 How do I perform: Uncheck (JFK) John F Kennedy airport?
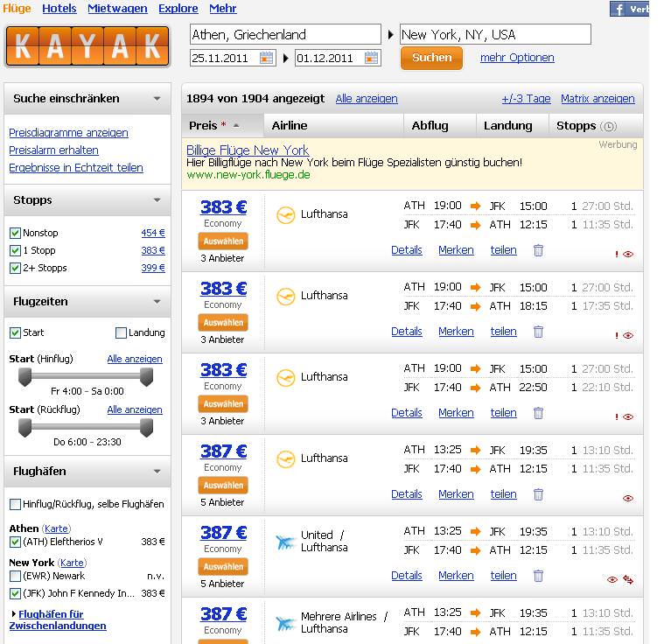[x=15, y=594]
